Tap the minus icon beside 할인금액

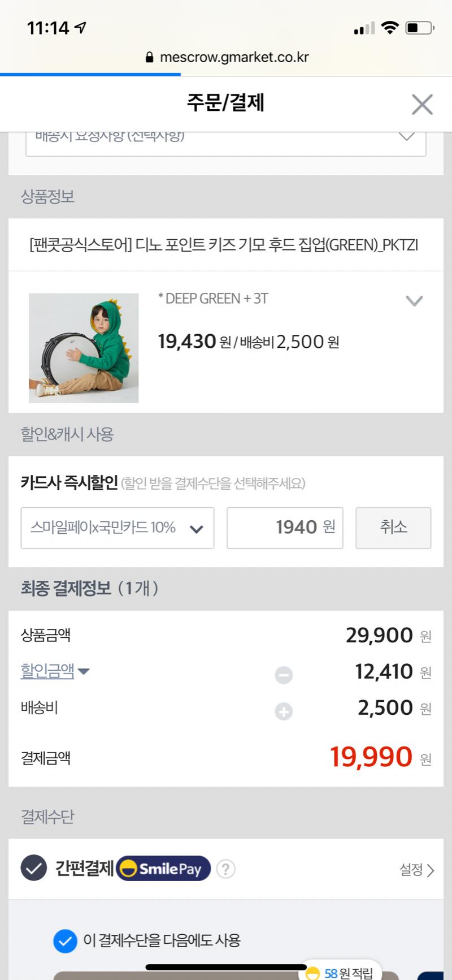pyautogui.click(x=284, y=675)
